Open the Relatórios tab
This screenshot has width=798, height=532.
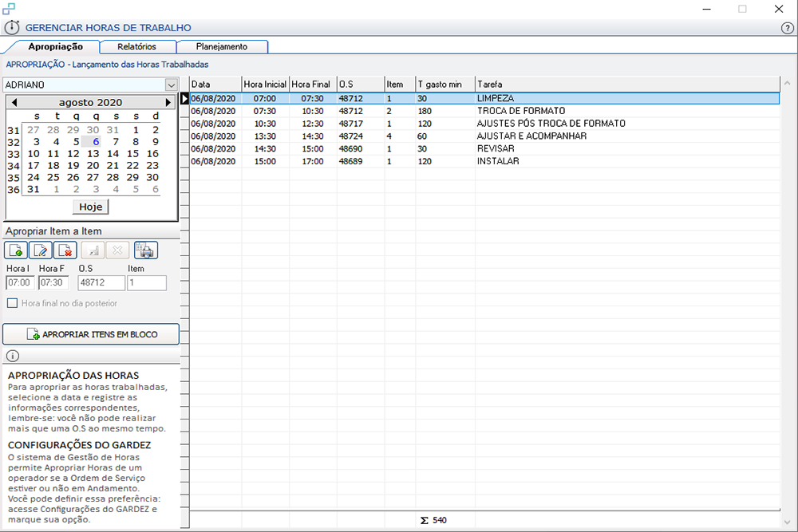137,47
